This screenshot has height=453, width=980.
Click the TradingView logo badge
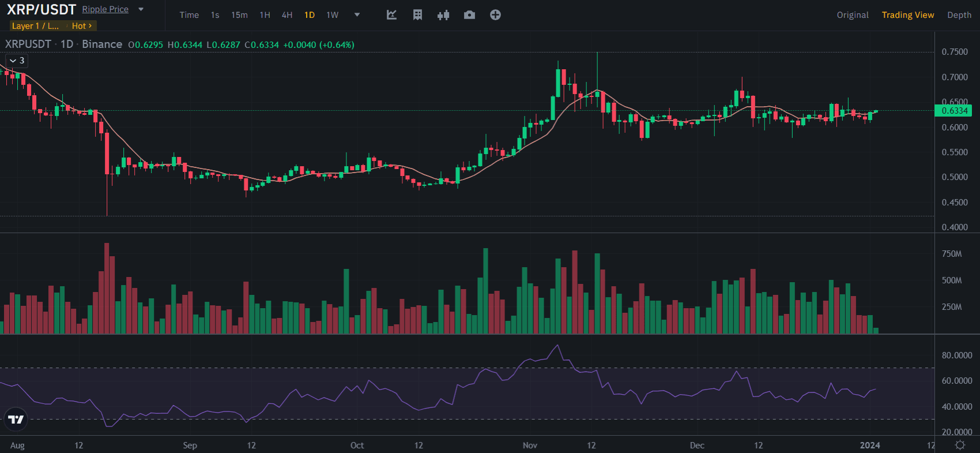pos(16,420)
